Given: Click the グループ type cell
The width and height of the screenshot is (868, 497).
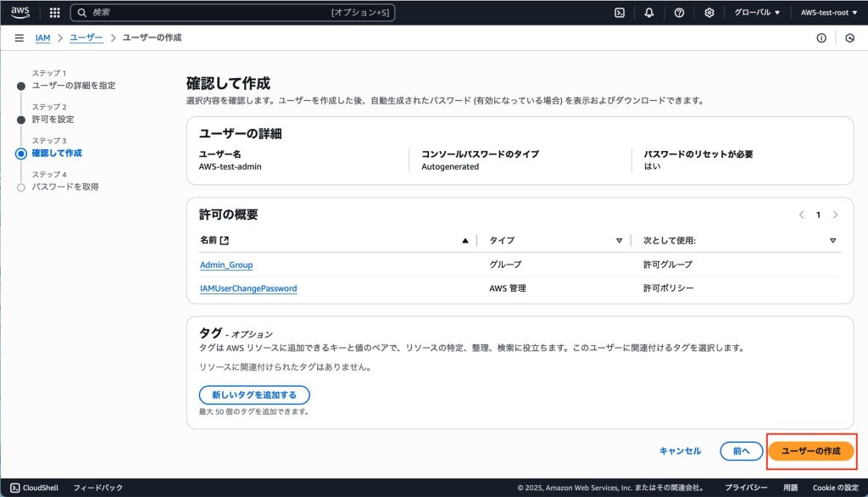Looking at the screenshot, I should point(505,265).
